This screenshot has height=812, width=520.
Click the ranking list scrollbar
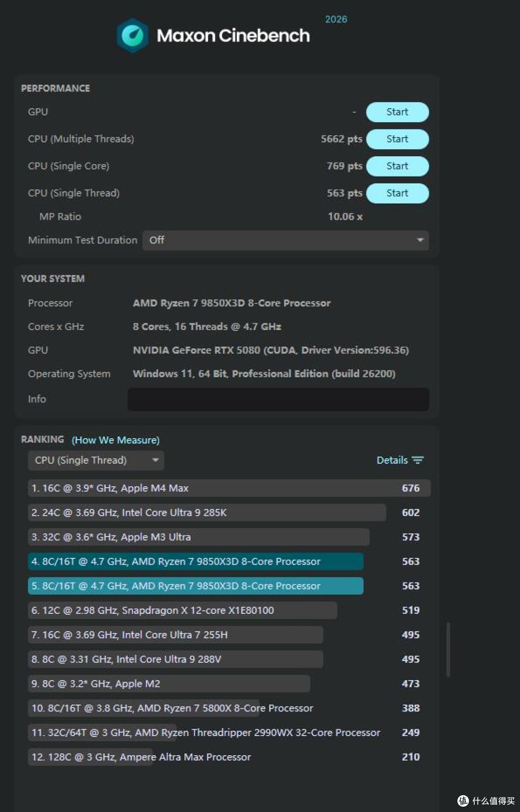(448, 650)
